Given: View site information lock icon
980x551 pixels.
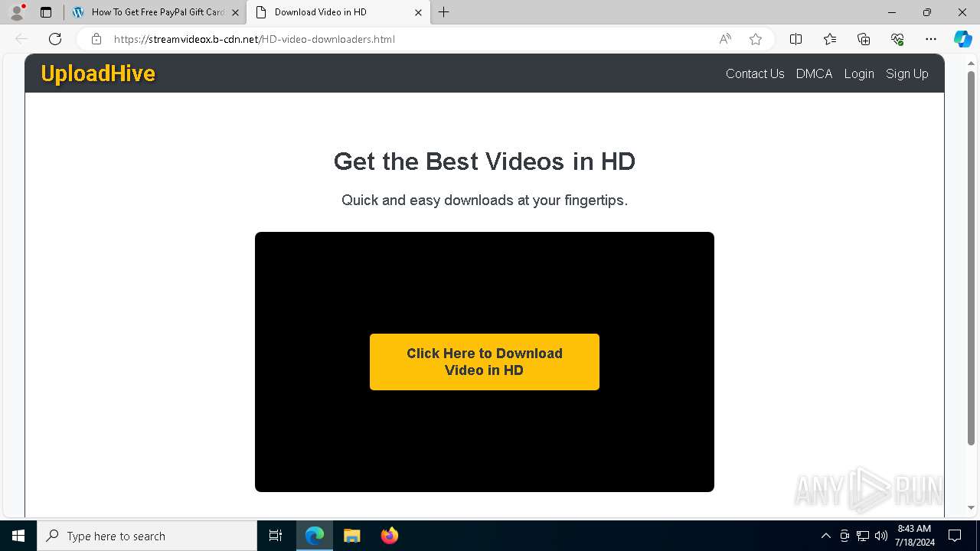Looking at the screenshot, I should (96, 39).
